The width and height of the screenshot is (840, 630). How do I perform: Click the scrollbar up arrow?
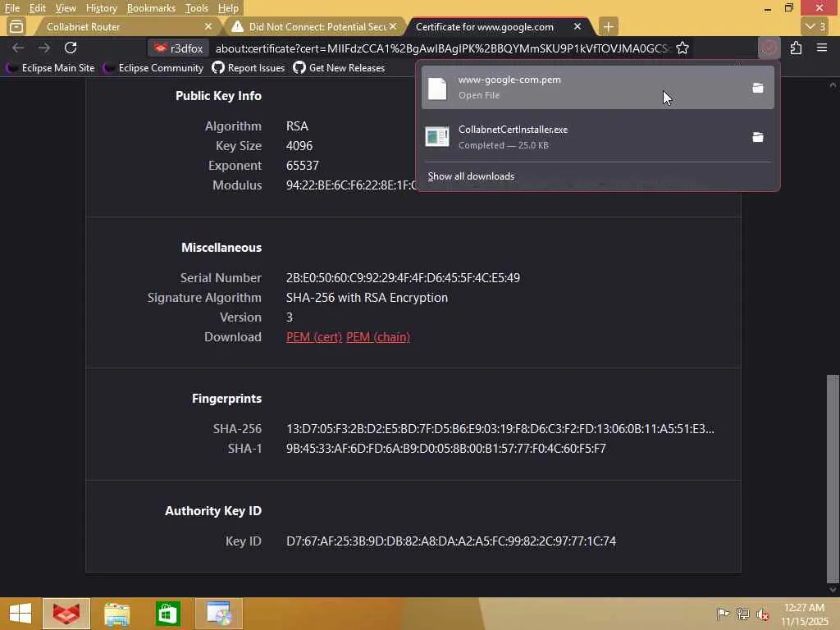[x=833, y=85]
